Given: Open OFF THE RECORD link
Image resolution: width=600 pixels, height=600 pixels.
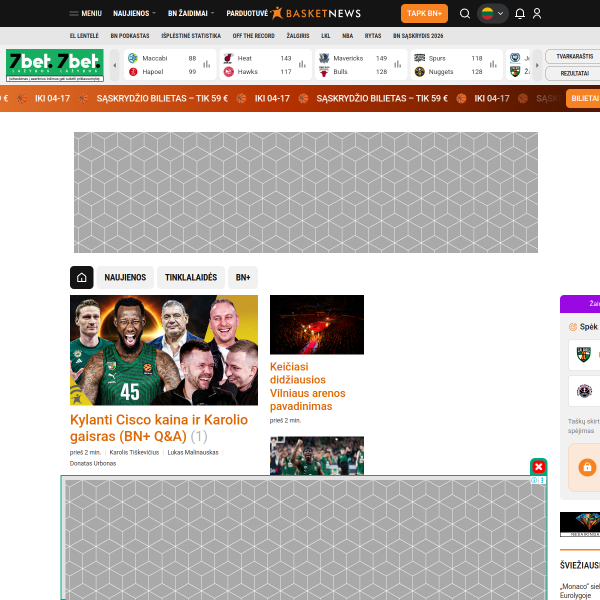Looking at the screenshot, I should 253,36.
